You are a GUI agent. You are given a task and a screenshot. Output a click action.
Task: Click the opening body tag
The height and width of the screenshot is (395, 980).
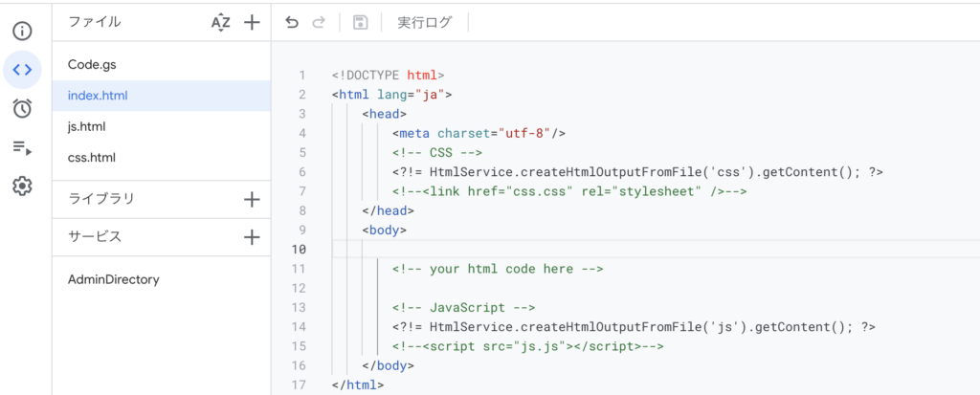[x=385, y=230]
